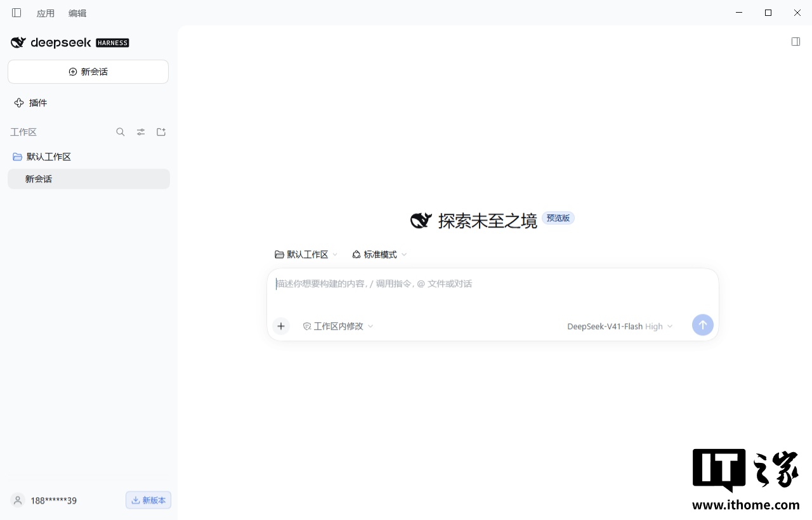The height and width of the screenshot is (520, 812).
Task: Click the deepseek whale logo in sidebar
Action: click(x=18, y=42)
